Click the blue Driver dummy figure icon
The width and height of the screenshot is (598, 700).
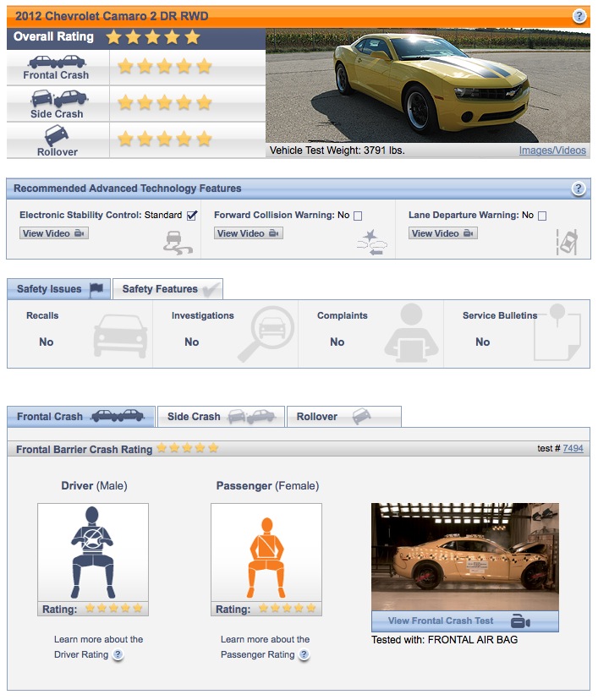(92, 552)
